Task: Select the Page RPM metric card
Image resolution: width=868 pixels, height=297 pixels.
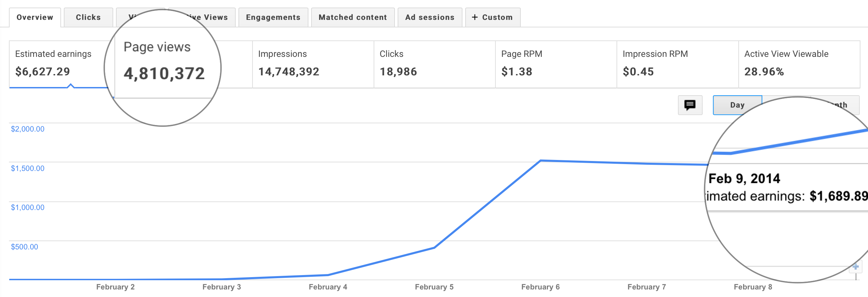Action: click(x=556, y=64)
